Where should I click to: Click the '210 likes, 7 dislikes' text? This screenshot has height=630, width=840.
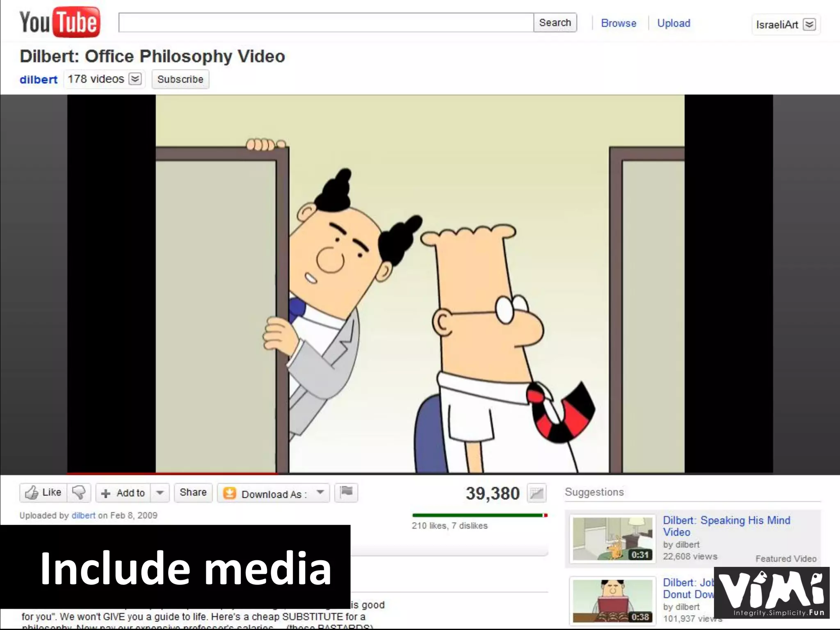coord(450,526)
